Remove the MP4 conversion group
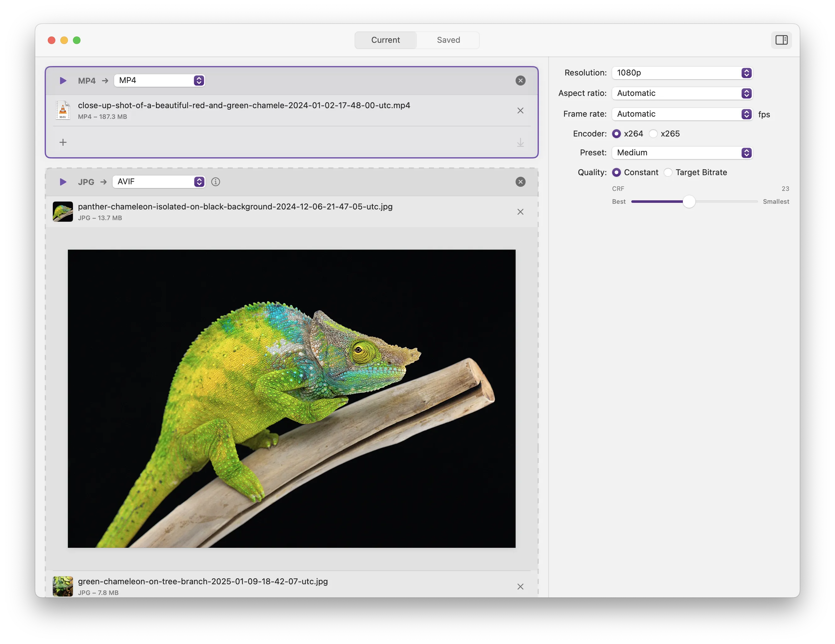 coord(520,81)
